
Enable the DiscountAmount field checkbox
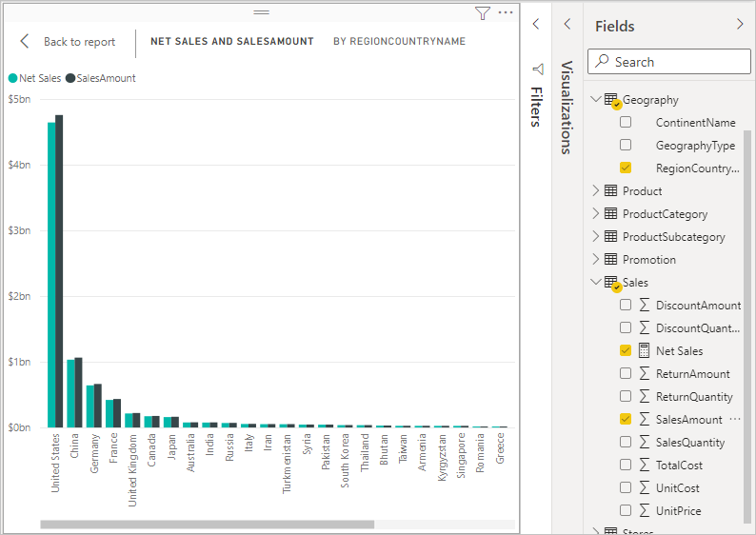[626, 306]
